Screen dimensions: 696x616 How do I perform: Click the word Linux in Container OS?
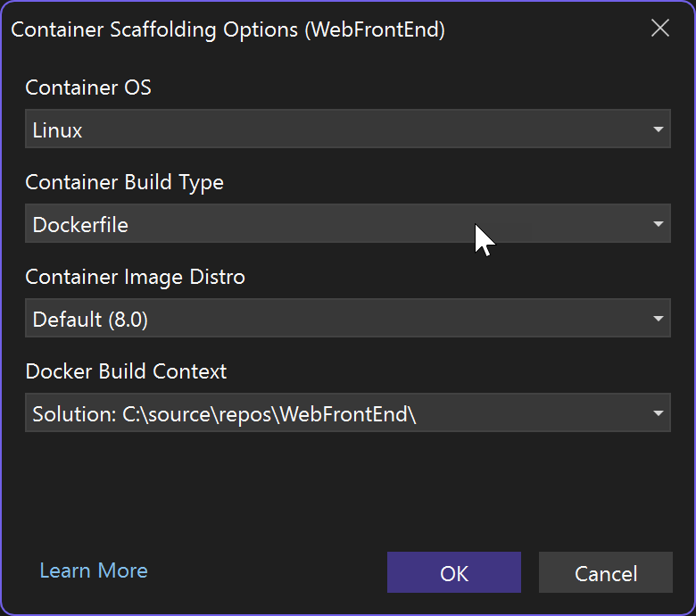pyautogui.click(x=58, y=130)
